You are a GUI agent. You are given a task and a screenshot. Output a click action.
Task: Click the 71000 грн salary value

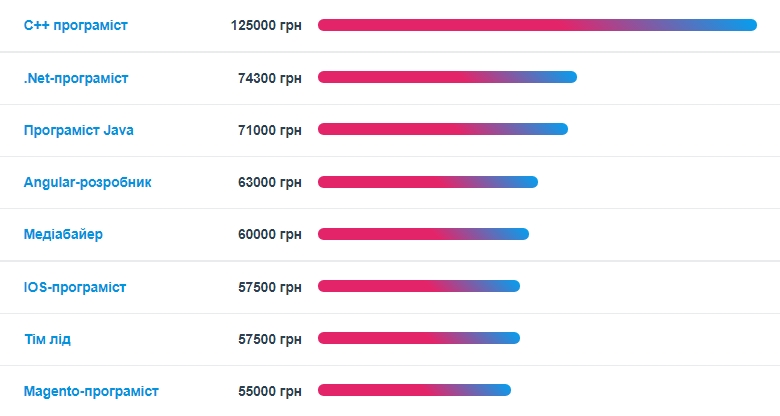pyautogui.click(x=269, y=130)
